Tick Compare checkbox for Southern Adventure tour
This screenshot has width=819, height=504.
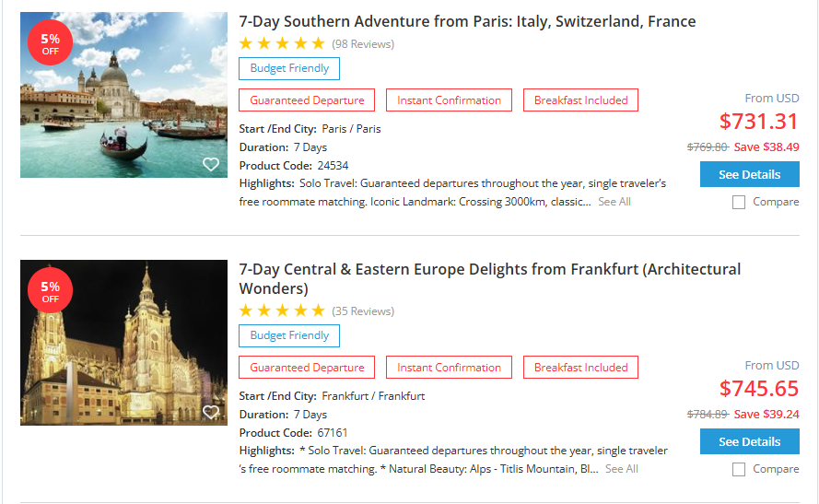[x=739, y=203]
